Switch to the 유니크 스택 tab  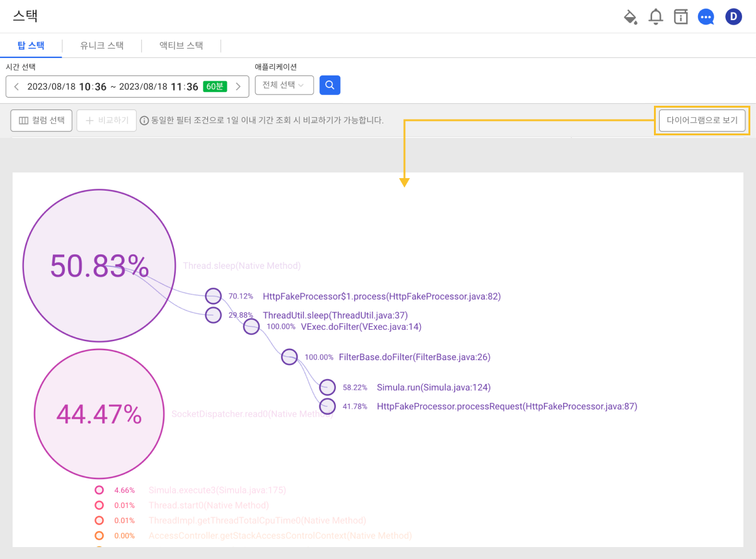coord(102,45)
